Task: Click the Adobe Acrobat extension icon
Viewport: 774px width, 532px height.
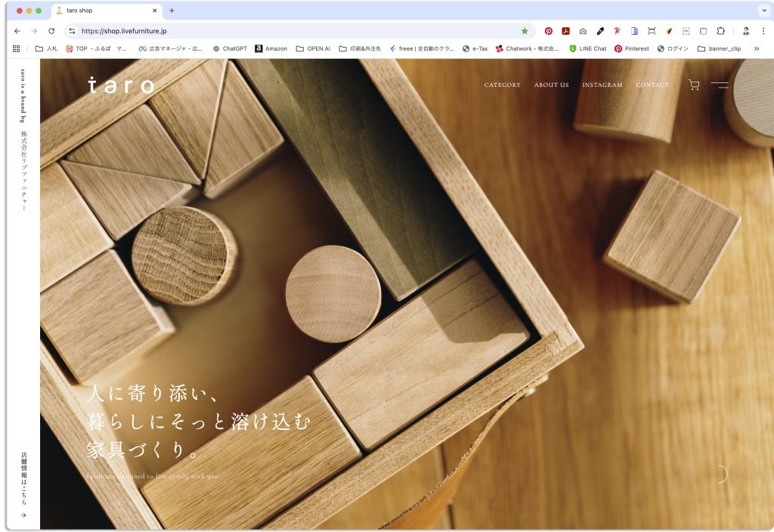Action: 565,31
